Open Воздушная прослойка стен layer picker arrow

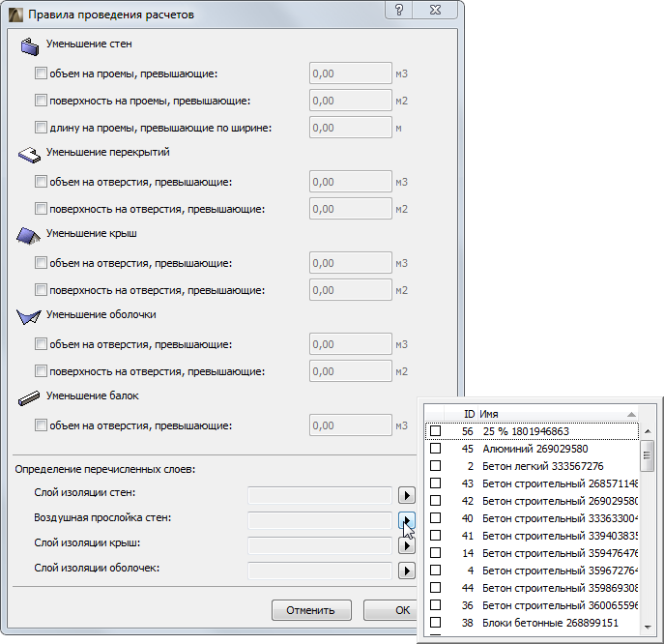pyautogui.click(x=407, y=520)
